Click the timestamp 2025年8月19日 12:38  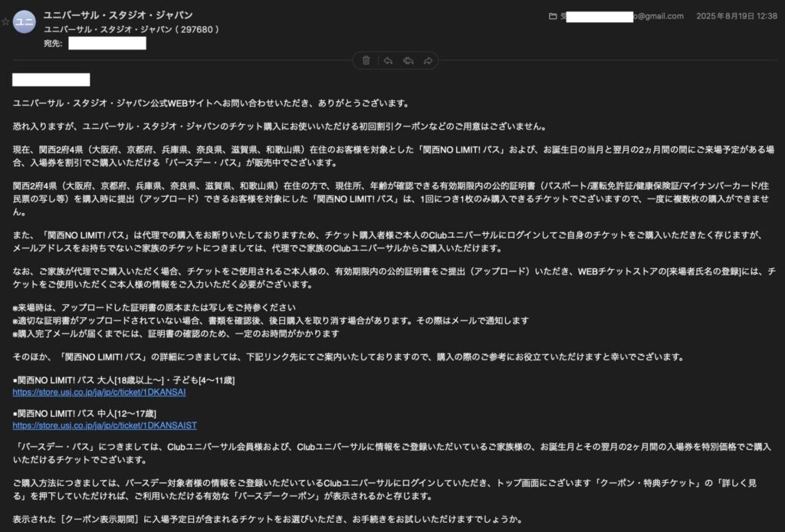pyautogui.click(x=735, y=15)
